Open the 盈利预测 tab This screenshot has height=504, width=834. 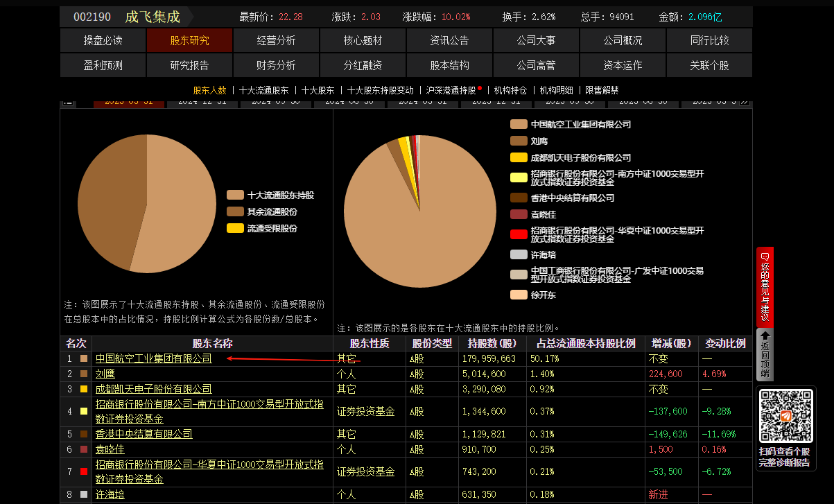coord(103,65)
